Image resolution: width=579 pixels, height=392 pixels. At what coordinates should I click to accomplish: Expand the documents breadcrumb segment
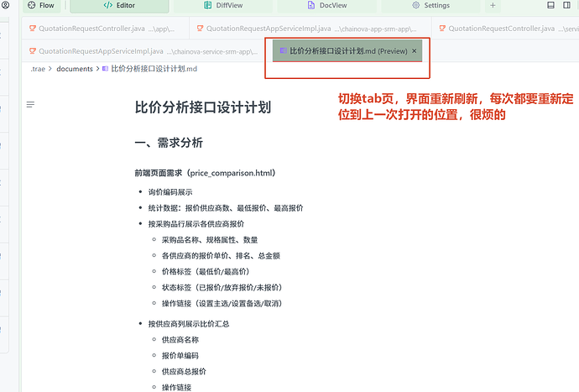(x=74, y=69)
